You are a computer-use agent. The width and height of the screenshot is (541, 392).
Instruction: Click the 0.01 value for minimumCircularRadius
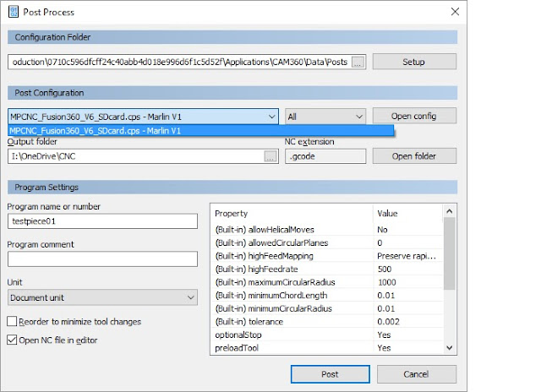click(385, 308)
